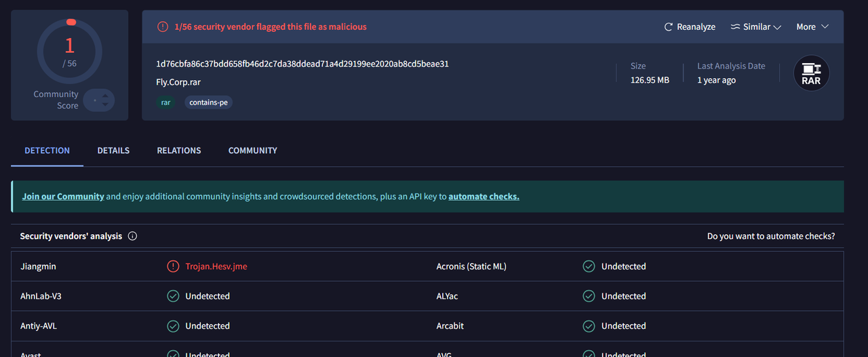The image size is (868, 357).
Task: Follow the Join our Community link
Action: click(x=63, y=197)
